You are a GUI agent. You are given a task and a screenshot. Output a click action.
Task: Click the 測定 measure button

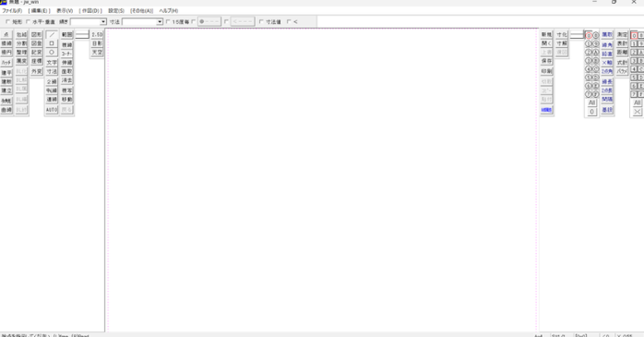622,35
